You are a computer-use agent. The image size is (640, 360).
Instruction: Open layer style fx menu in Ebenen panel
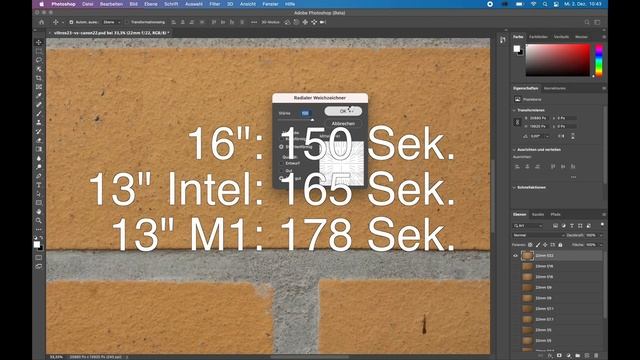550,356
